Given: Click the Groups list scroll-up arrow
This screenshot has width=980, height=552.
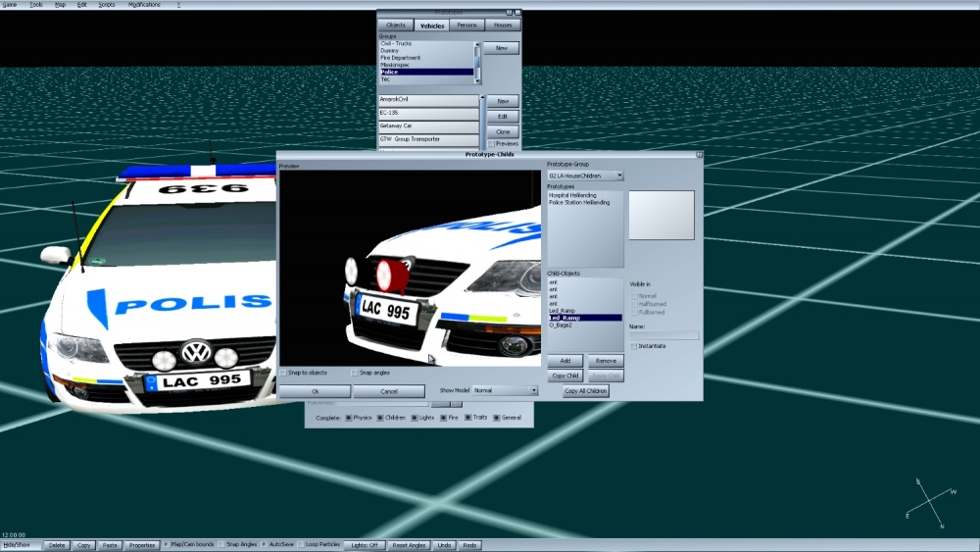Looking at the screenshot, I should click(x=478, y=45).
